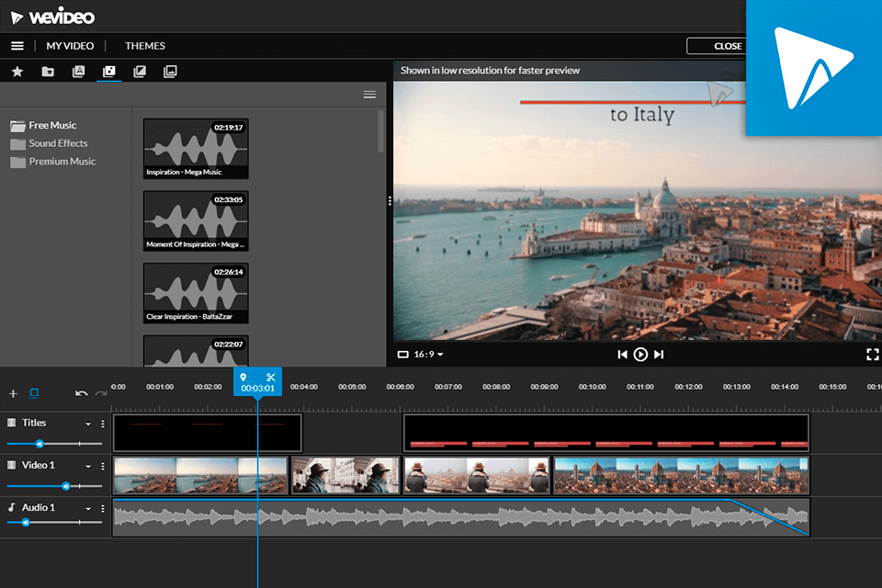Toggle the timeline fit/zoom icon
This screenshot has width=882, height=588.
pyautogui.click(x=34, y=393)
